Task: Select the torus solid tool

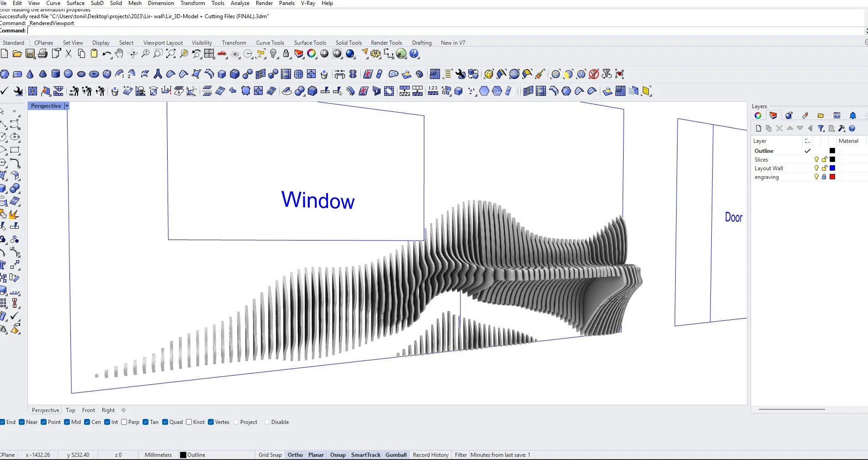Action: [x=94, y=74]
